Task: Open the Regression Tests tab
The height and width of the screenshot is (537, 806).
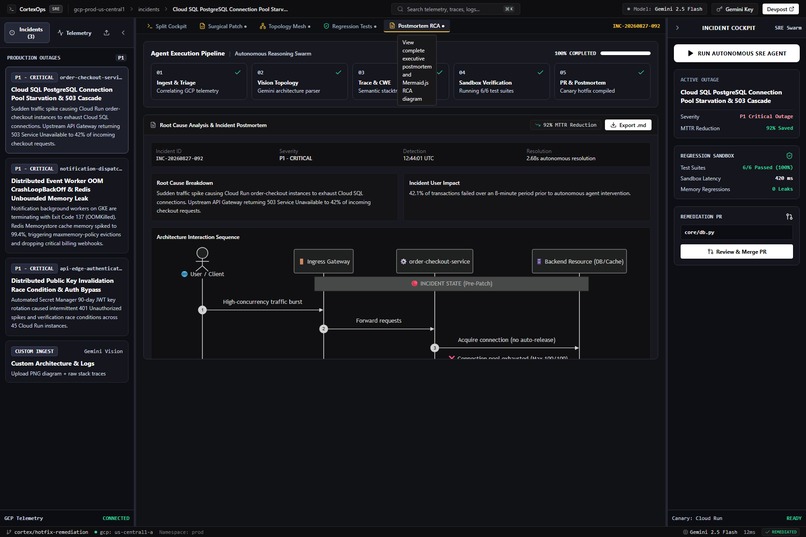Action: [350, 26]
